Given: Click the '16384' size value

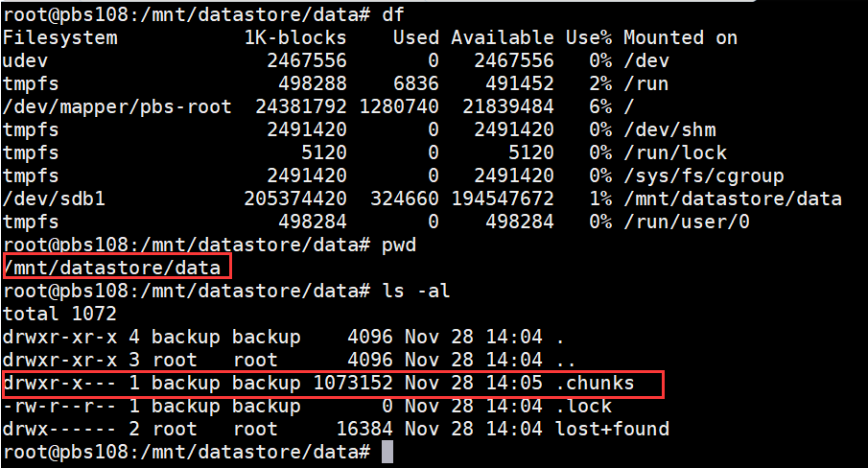Looking at the screenshot, I should click(364, 429).
